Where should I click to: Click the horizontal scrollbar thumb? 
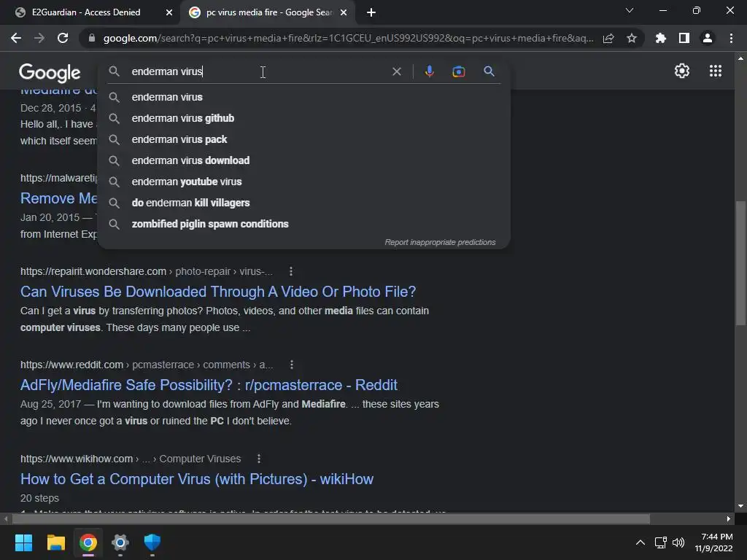tap(330, 518)
